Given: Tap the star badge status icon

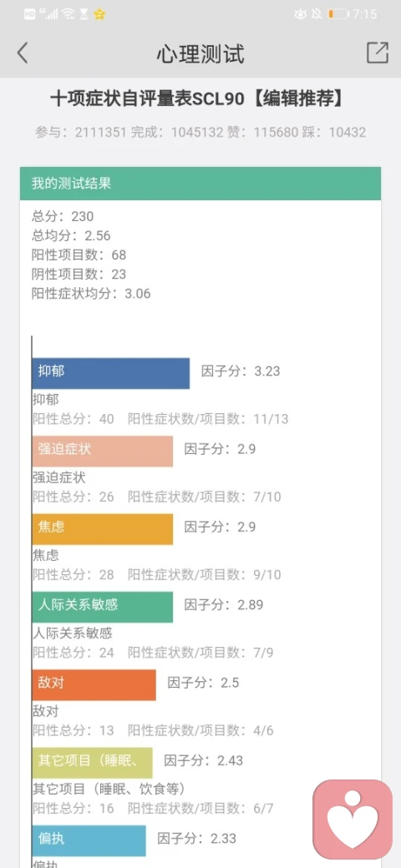Looking at the screenshot, I should click(99, 14).
